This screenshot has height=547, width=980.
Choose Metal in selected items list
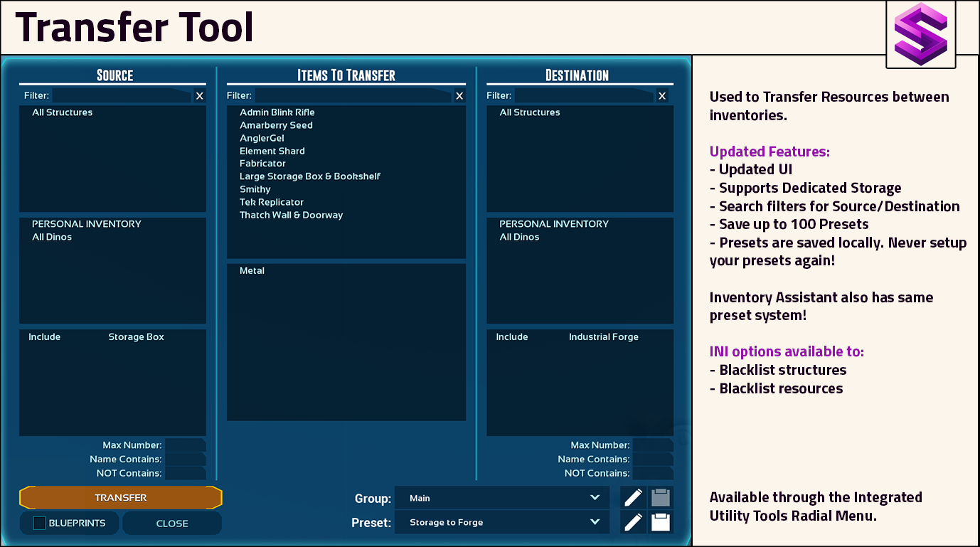point(252,271)
